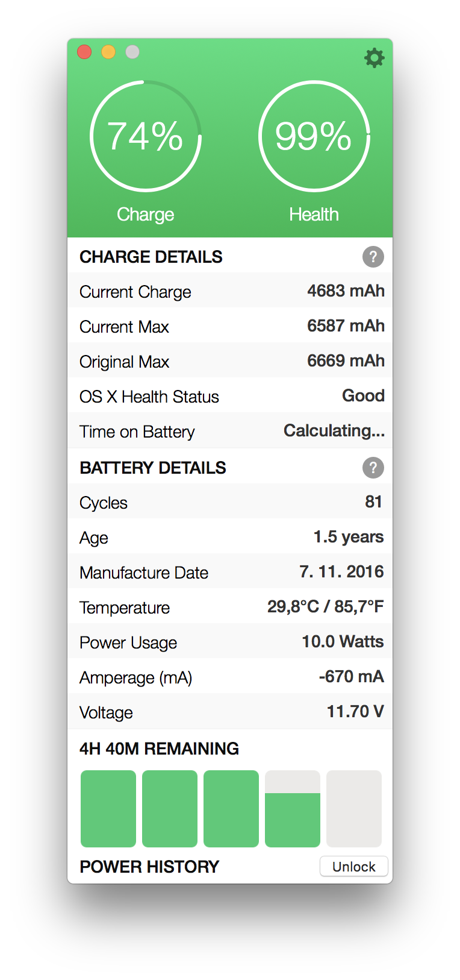This screenshot has height=980, width=460.
Task: Click the OS X Health Status row
Action: 230,396
